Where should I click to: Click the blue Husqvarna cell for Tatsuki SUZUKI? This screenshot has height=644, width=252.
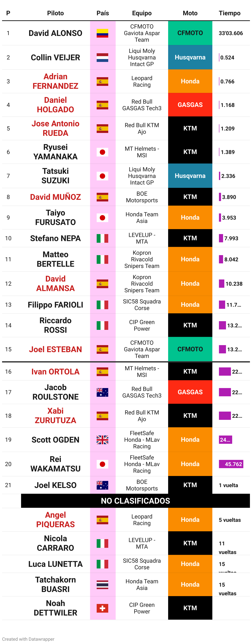click(x=190, y=176)
